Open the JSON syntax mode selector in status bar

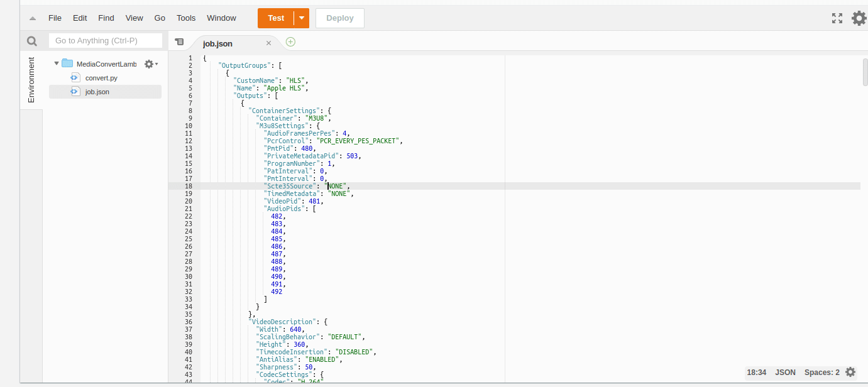tap(785, 372)
